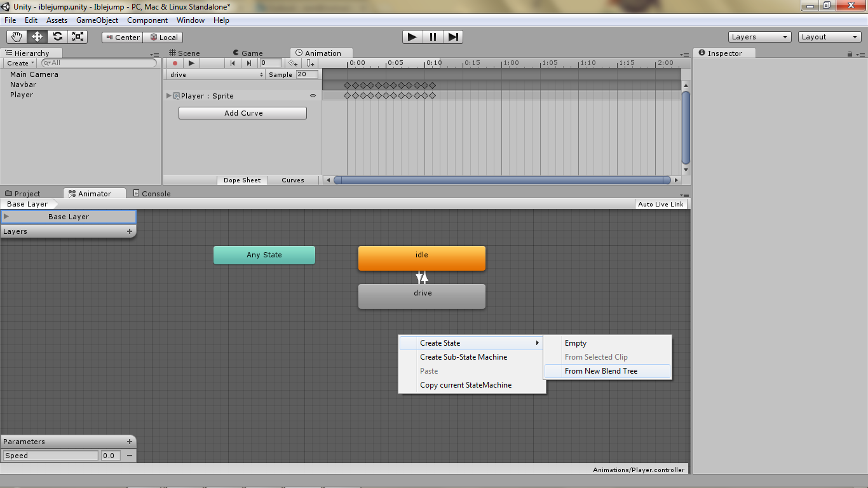Screen dimensions: 868x488
Task: Toggle the Inspector lock icon
Action: click(850, 54)
